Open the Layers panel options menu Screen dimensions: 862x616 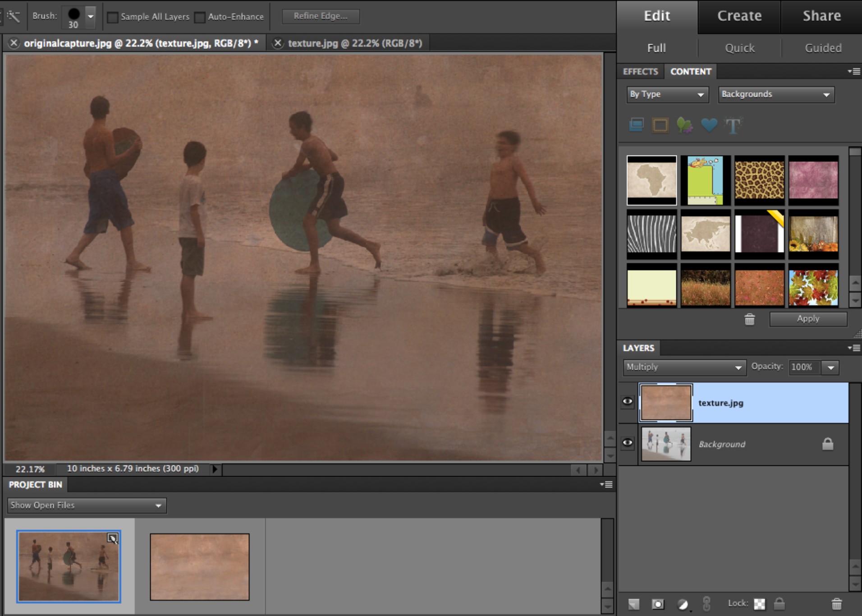[853, 348]
